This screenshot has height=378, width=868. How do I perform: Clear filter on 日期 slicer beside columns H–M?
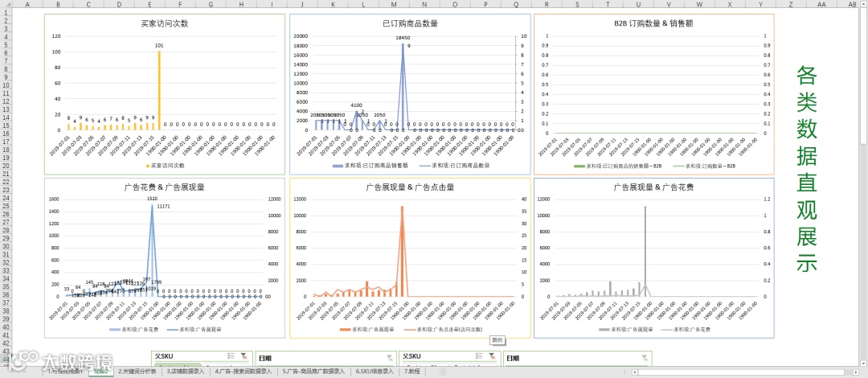tap(390, 358)
